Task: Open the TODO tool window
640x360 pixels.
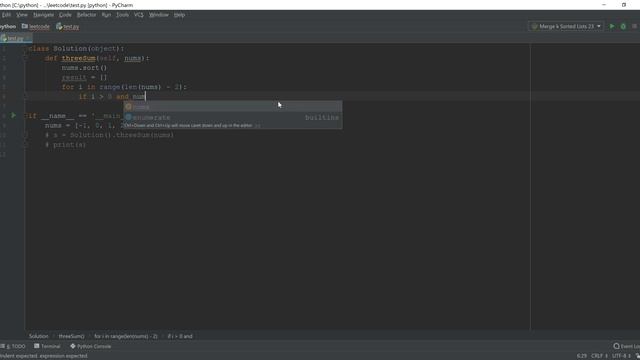Action: point(13,346)
